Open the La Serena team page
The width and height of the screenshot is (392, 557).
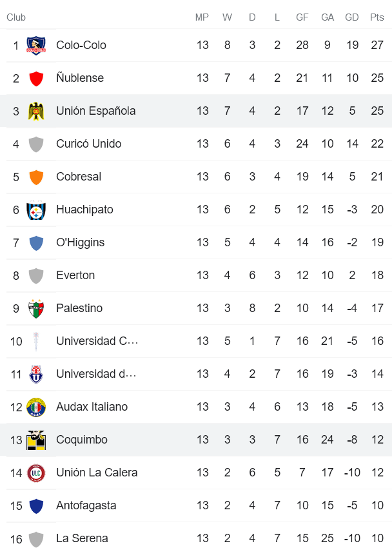80,538
